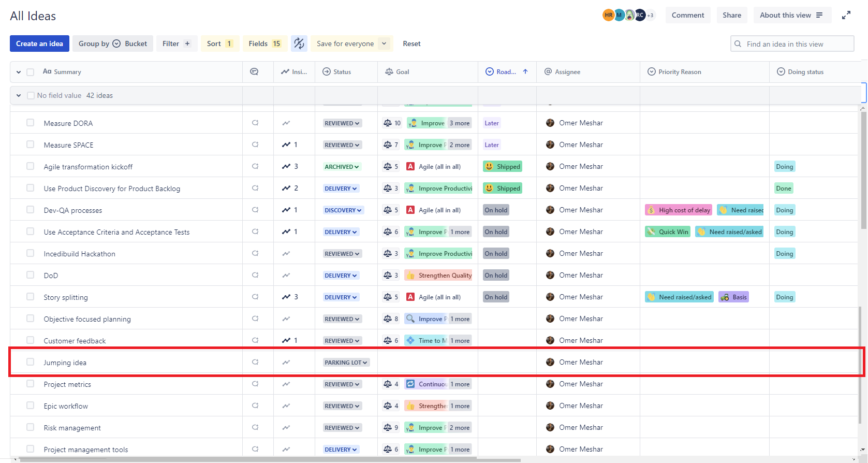Open PARKING LOT status dropdown for Jumping idea
Viewport: 868px width, 463px height.
346,363
